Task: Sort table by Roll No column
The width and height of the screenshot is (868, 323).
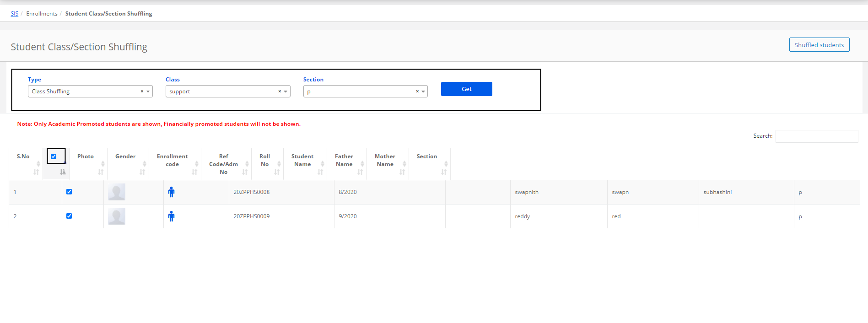Action: 267,164
